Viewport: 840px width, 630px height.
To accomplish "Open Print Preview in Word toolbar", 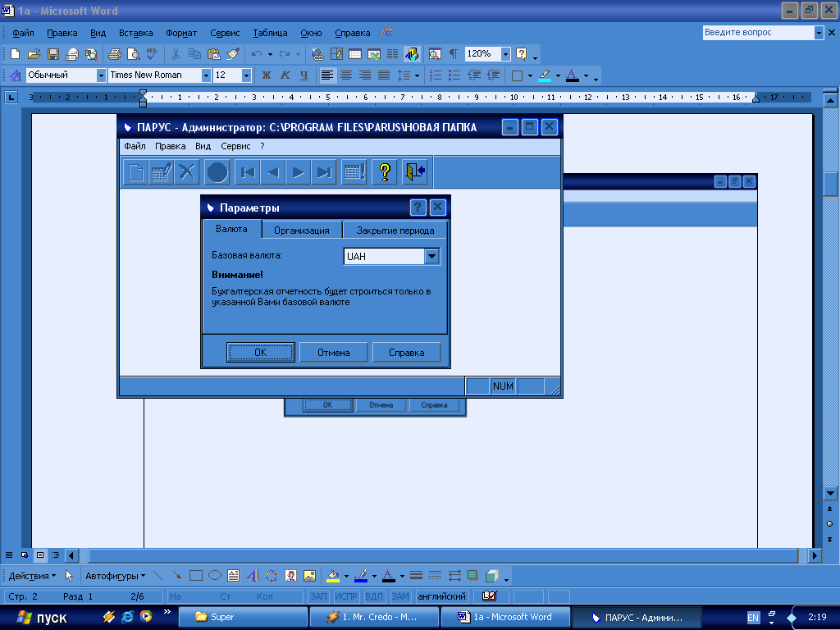I will click(x=133, y=53).
